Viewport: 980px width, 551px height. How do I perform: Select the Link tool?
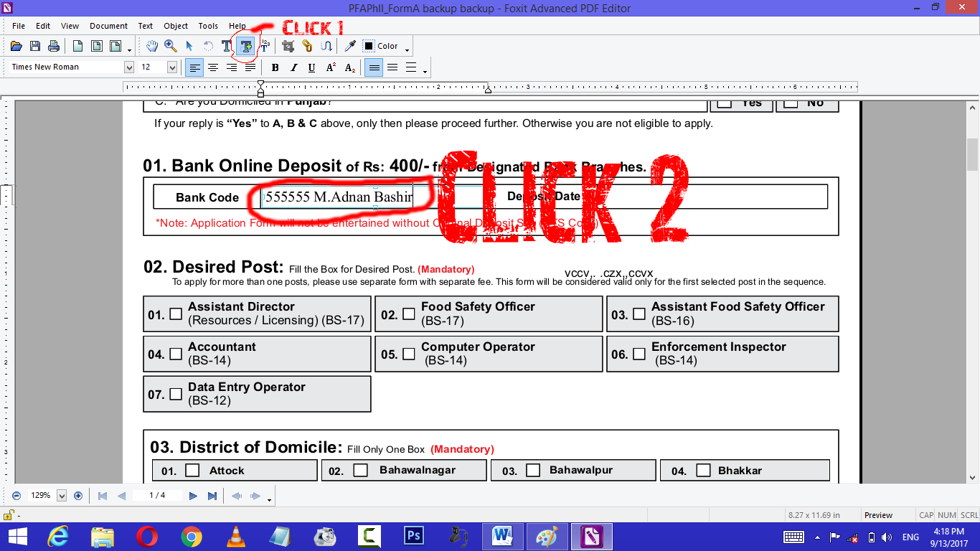(x=307, y=46)
